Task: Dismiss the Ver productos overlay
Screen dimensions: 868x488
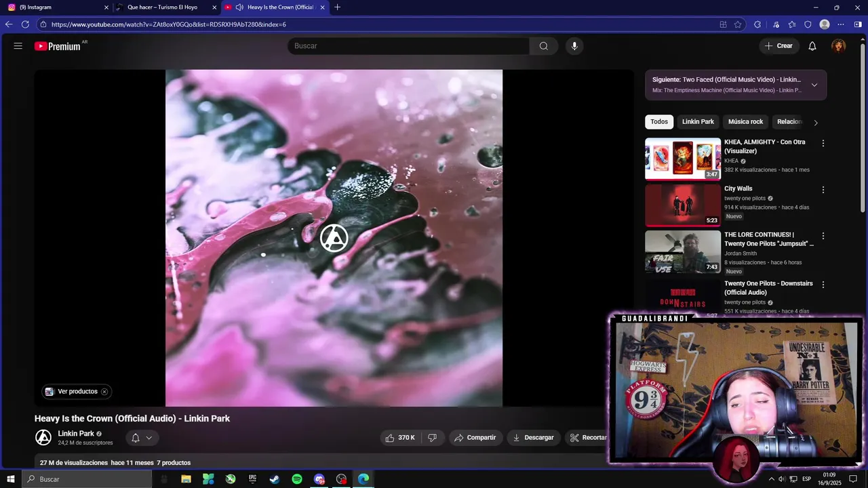Action: click(x=104, y=392)
